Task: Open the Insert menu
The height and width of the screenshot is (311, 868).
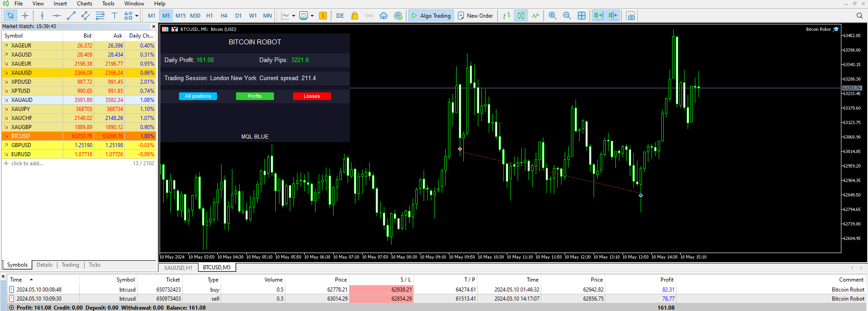Action: (60, 4)
